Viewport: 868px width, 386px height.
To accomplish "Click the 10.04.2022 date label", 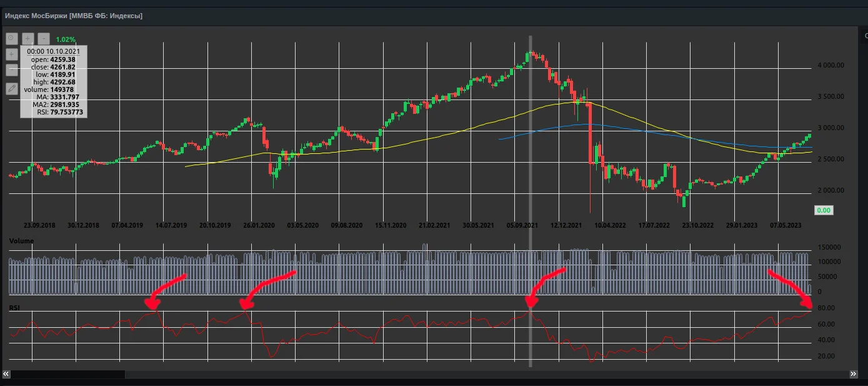I will coord(610,225).
